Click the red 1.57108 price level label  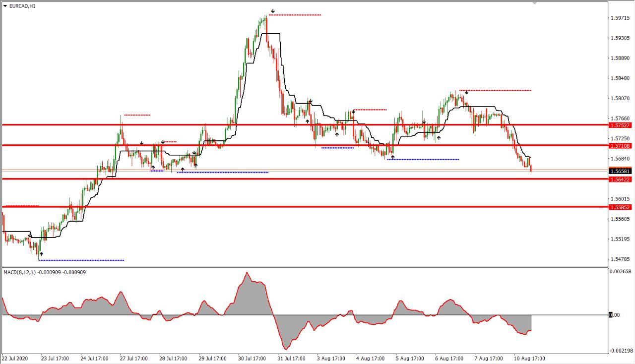pos(620,145)
